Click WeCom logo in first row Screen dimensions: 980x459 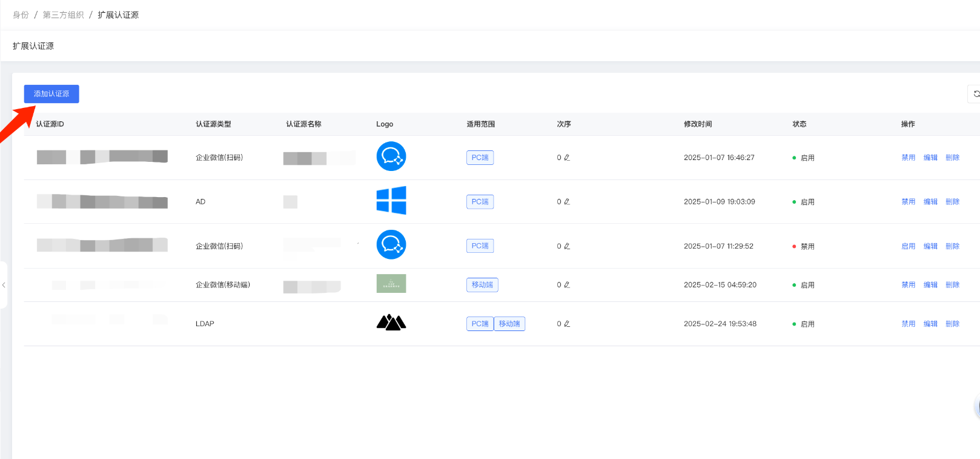pyautogui.click(x=391, y=156)
